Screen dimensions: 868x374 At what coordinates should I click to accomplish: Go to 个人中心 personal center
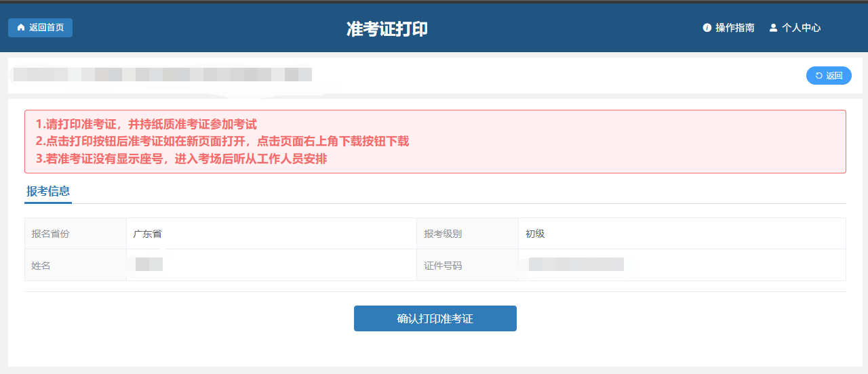coord(801,28)
